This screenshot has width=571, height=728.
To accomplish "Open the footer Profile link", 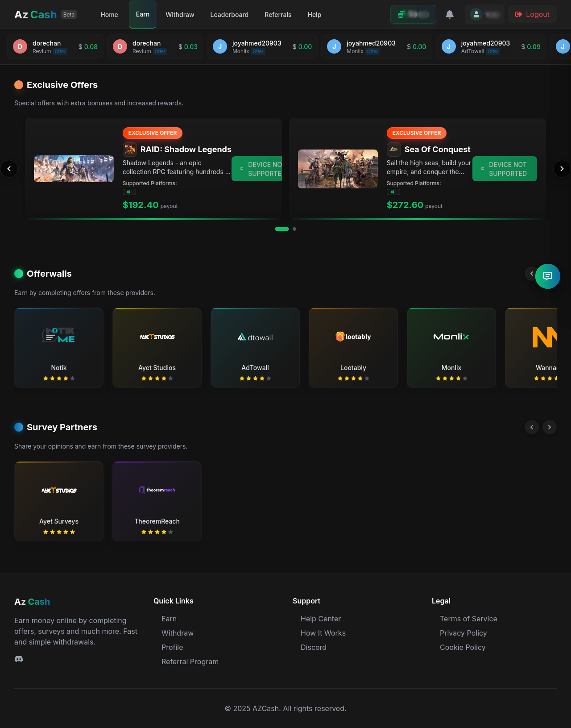I will pos(172,647).
